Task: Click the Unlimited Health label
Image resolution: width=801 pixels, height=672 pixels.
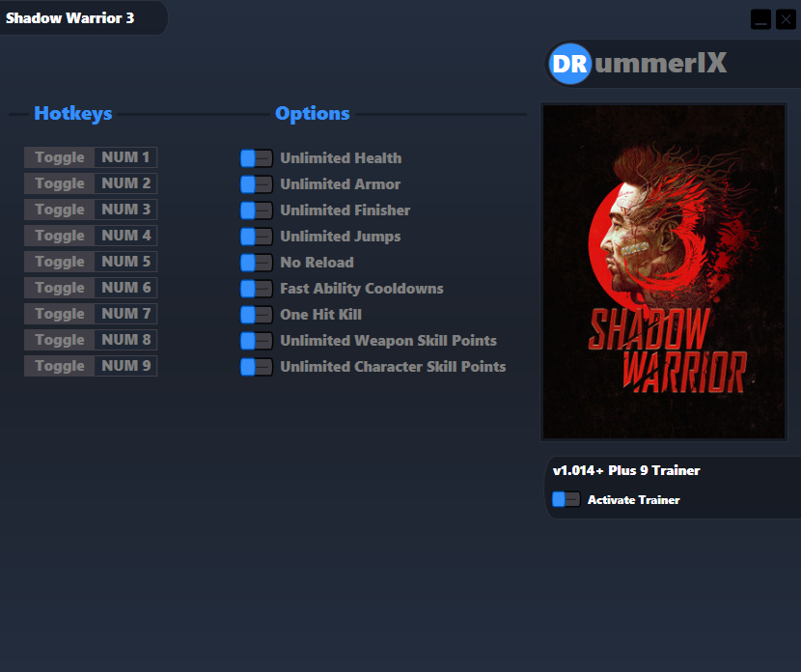Action: (x=341, y=158)
